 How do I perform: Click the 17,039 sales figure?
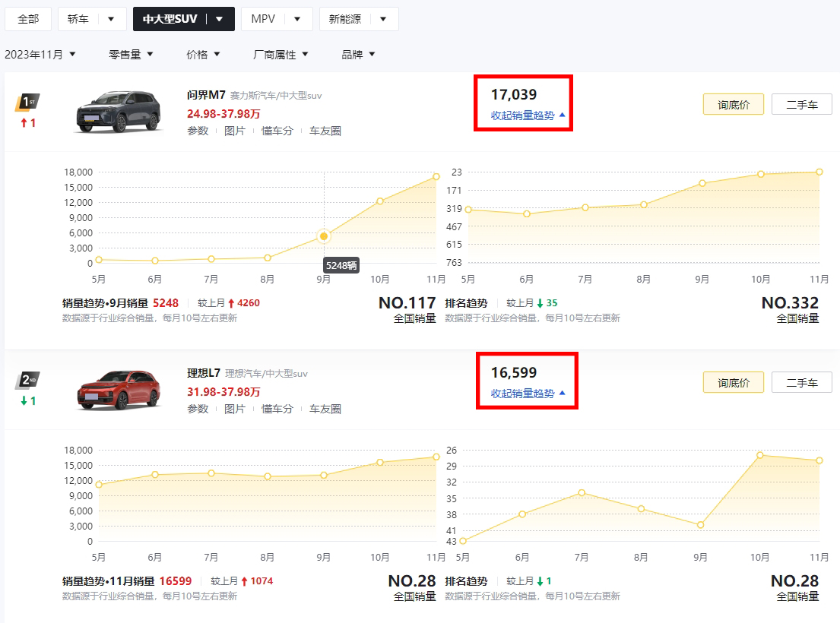click(514, 95)
